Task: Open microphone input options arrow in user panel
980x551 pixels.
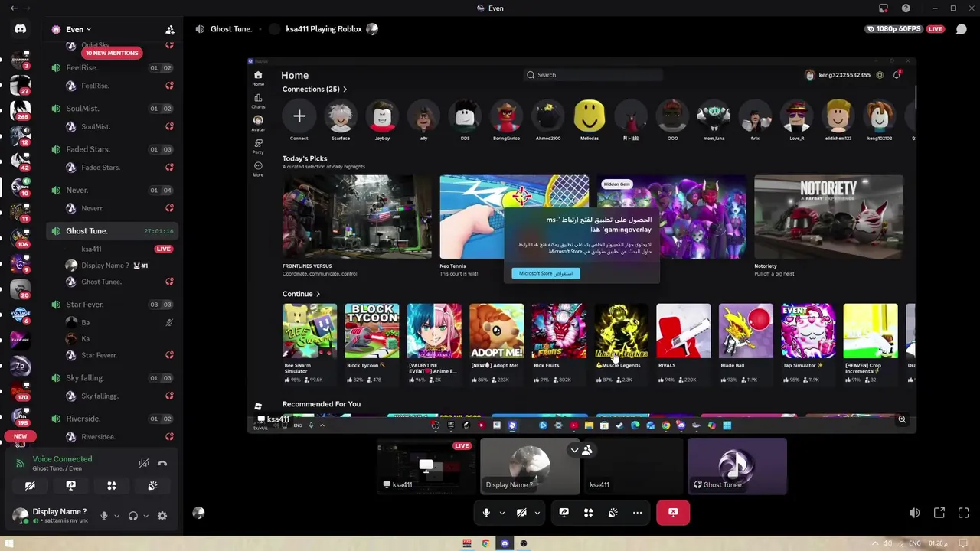Action: [x=116, y=516]
